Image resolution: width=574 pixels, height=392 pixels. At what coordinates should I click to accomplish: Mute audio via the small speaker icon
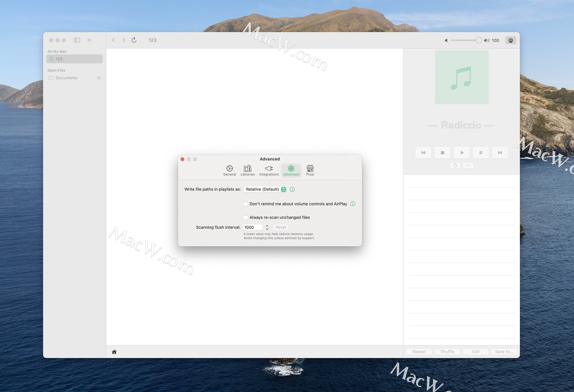446,40
